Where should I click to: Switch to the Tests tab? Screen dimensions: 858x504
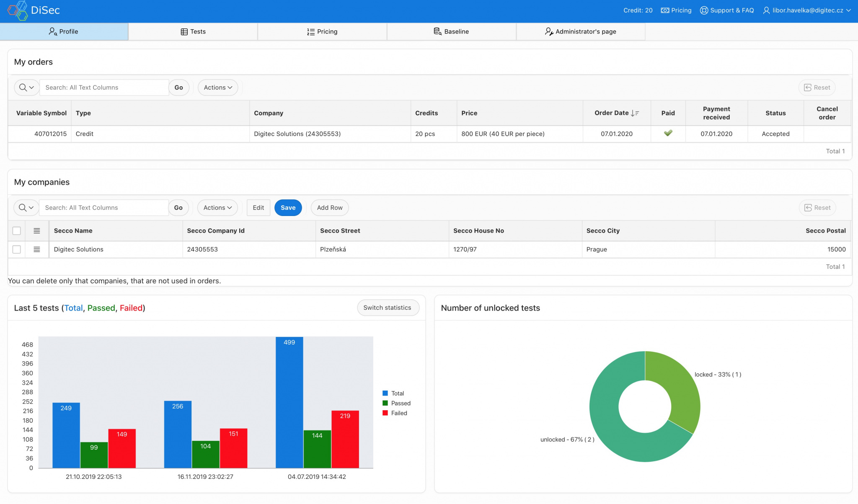tap(193, 31)
